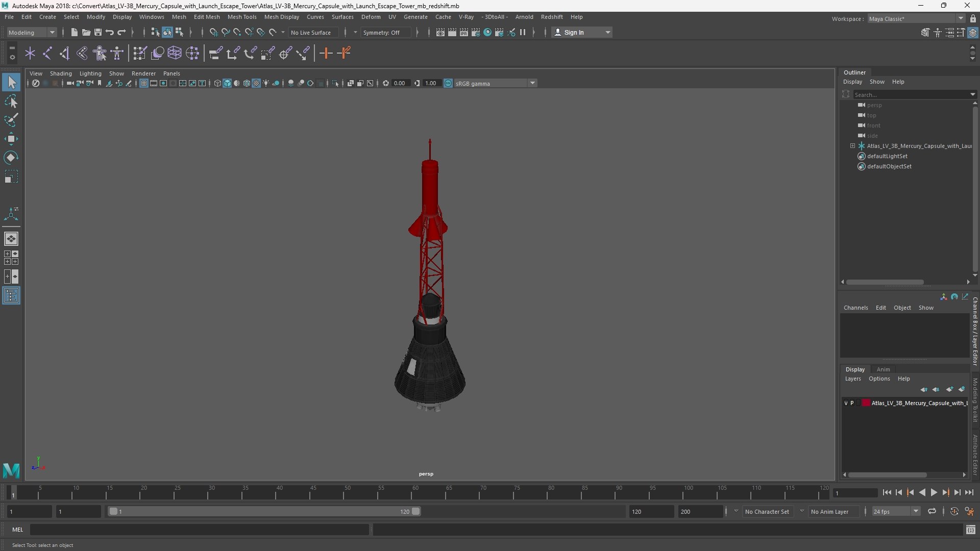Viewport: 980px width, 551px height.
Task: Click the layer red color swatch
Action: (x=866, y=403)
